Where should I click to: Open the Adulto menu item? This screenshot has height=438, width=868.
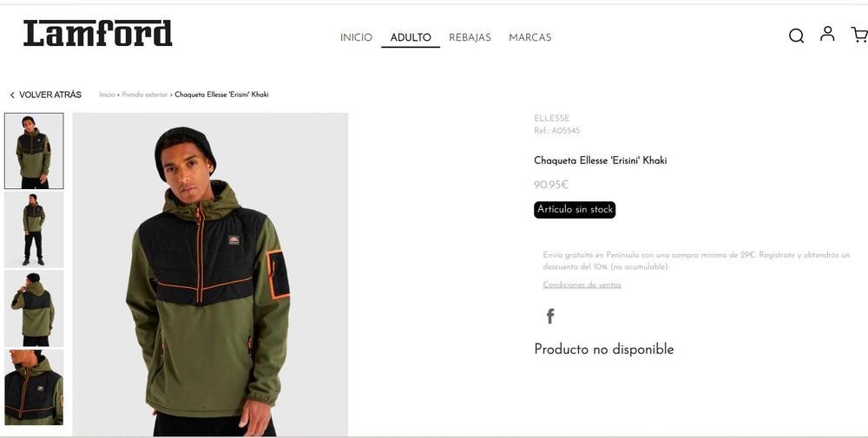(411, 37)
